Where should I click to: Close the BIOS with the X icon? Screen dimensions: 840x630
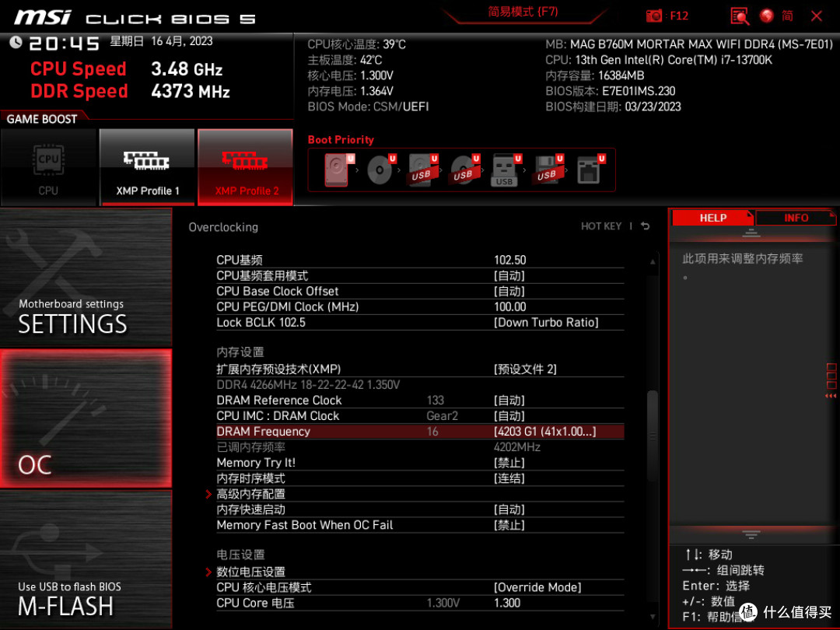coord(817,16)
